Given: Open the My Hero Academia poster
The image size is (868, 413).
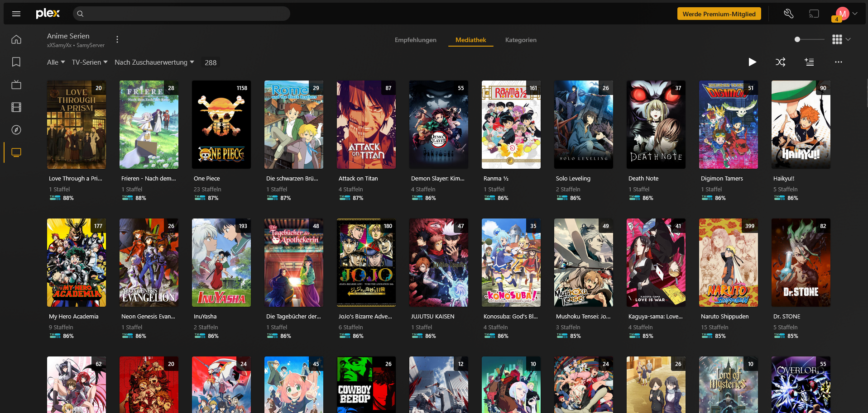Looking at the screenshot, I should tap(77, 263).
